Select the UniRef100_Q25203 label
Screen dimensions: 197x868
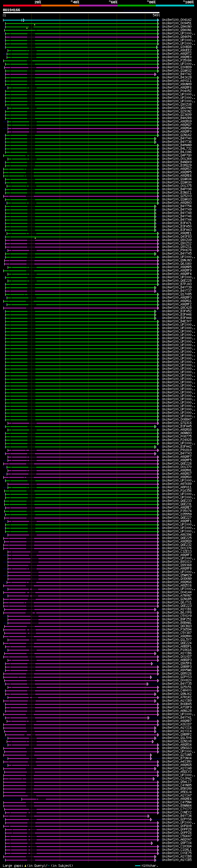[177, 196]
